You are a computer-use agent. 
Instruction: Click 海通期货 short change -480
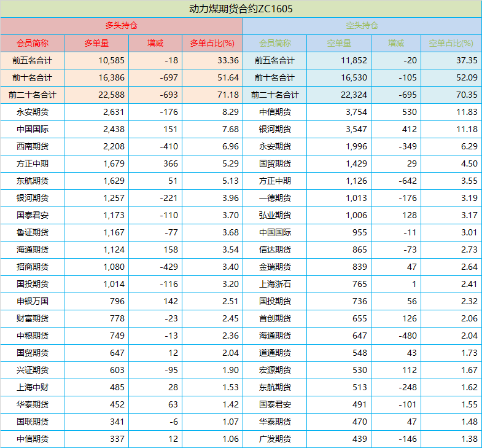click(x=408, y=336)
